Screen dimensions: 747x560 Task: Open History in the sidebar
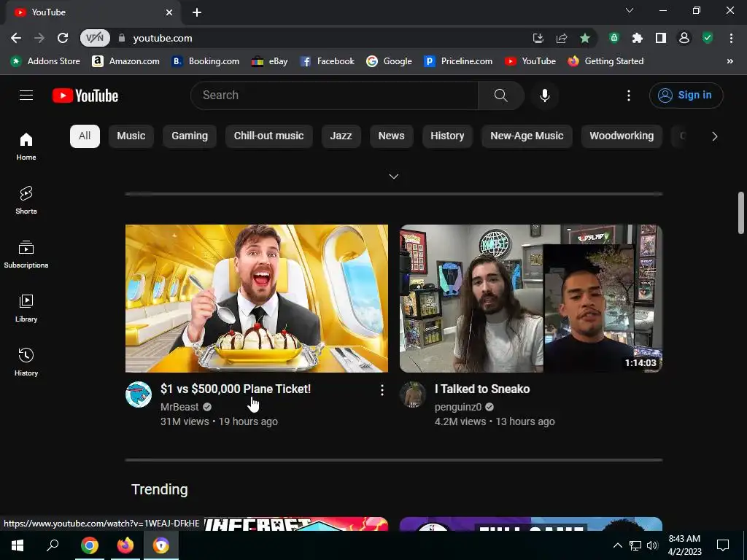[x=26, y=362]
